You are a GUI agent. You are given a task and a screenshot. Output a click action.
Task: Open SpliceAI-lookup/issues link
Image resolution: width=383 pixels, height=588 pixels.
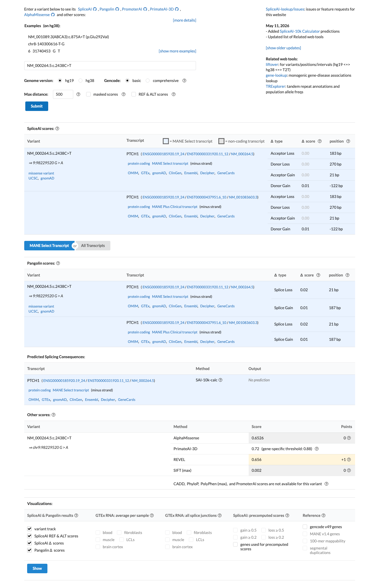point(285,9)
